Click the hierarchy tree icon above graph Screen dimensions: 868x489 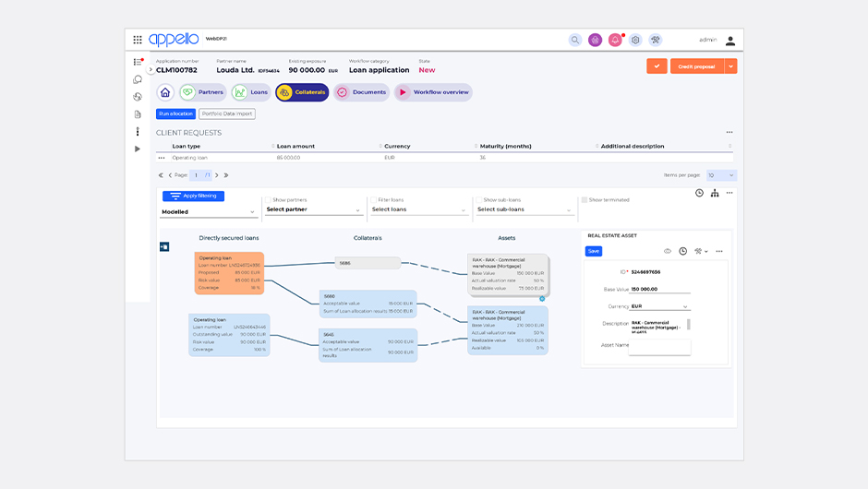[715, 193]
